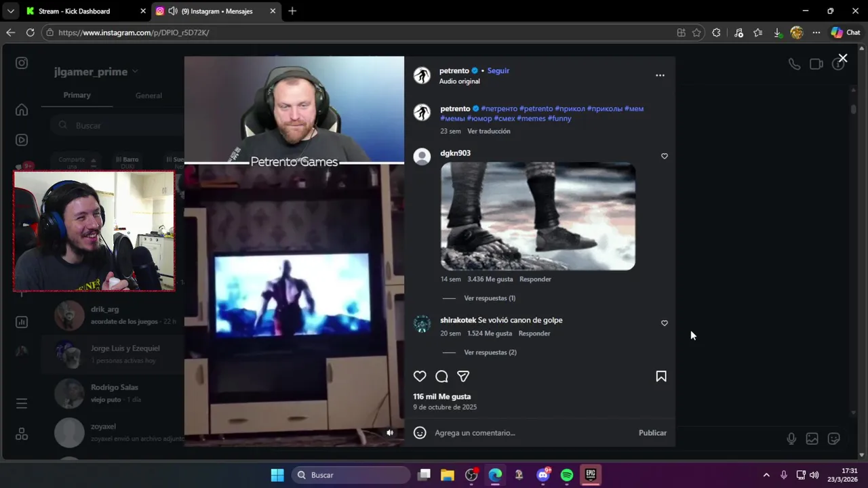868x488 pixels.
Task: Open the drik_arg conversation
Action: pyautogui.click(x=112, y=315)
